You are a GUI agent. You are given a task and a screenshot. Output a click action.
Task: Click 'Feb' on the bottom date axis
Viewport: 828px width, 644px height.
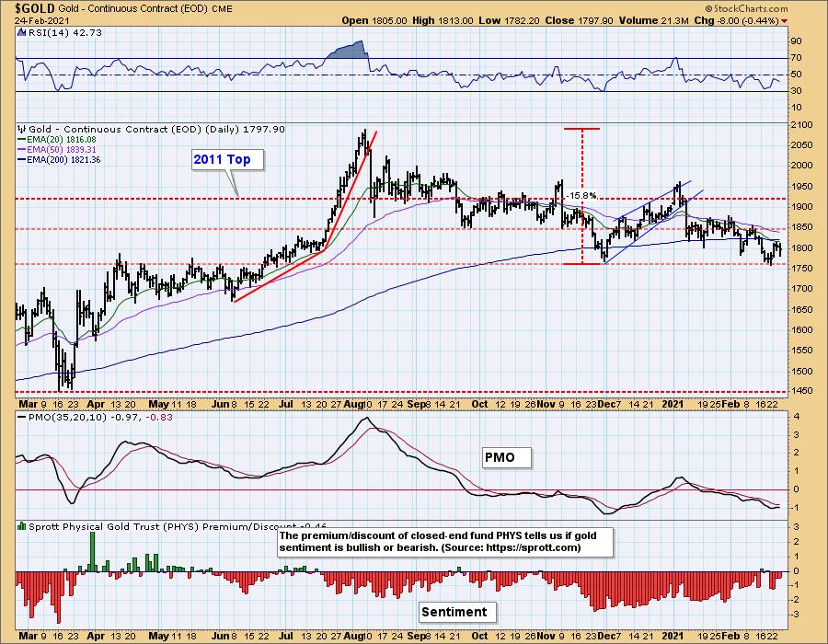pyautogui.click(x=730, y=636)
